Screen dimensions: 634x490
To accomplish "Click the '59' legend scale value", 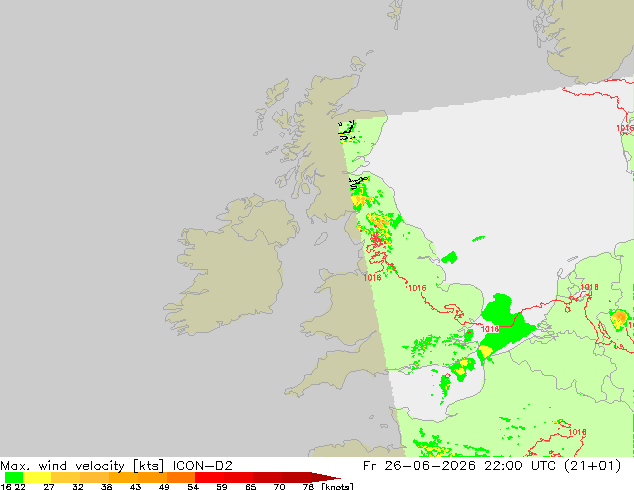I will [x=222, y=487].
